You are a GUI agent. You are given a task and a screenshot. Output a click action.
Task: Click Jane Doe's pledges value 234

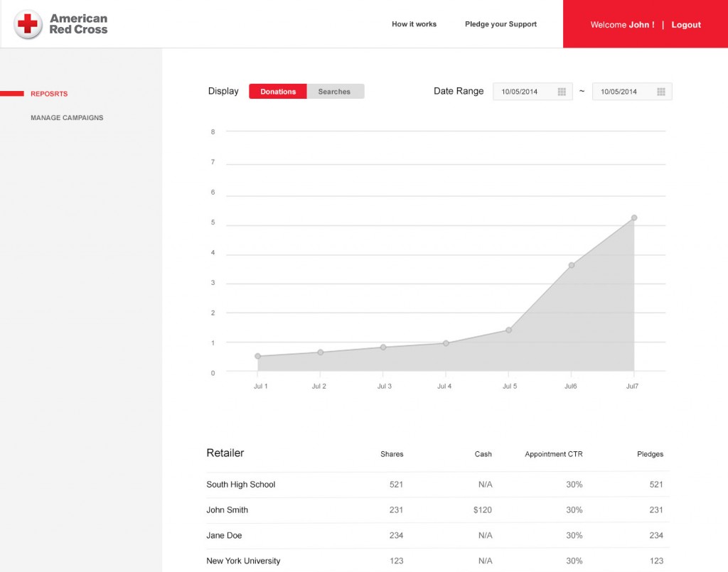coord(656,535)
